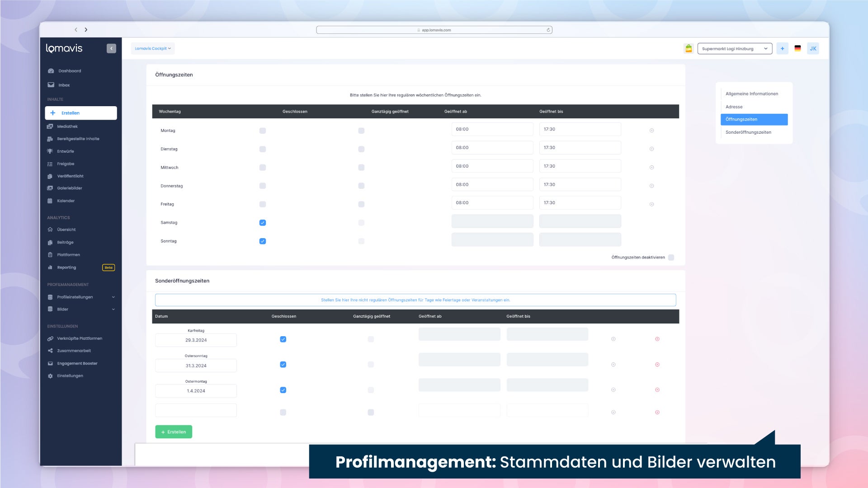
Task: Select Allgemeine Informationen in side nav
Action: (x=751, y=94)
